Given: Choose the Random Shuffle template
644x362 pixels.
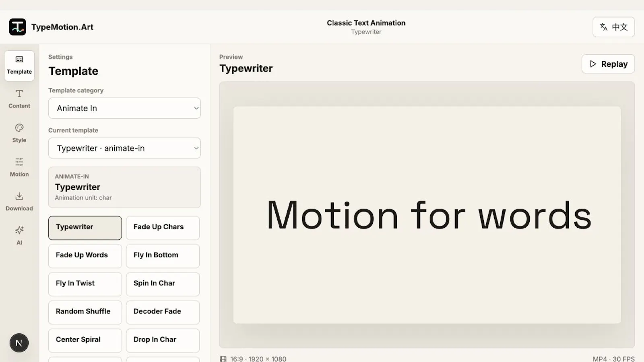Looking at the screenshot, I should tap(85, 313).
